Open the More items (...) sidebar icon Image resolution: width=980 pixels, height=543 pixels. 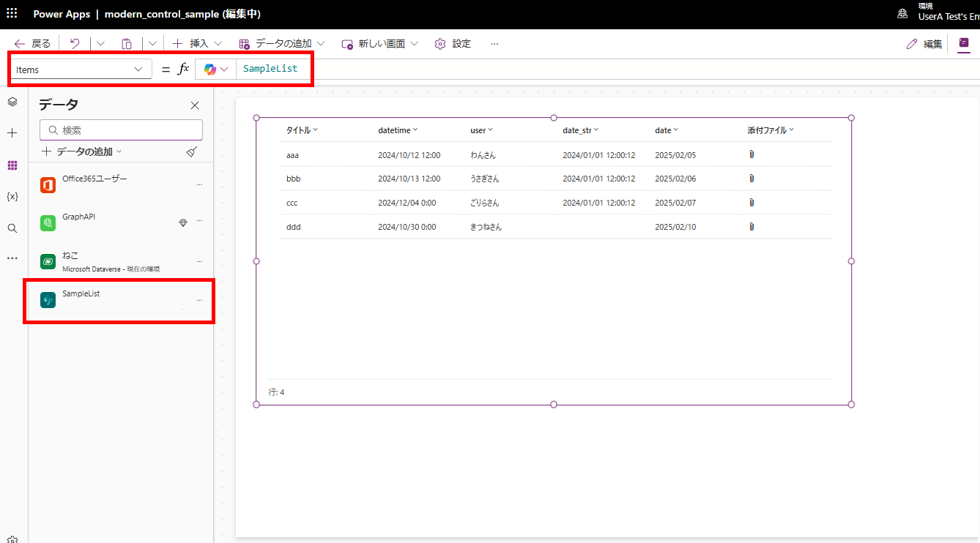point(12,258)
